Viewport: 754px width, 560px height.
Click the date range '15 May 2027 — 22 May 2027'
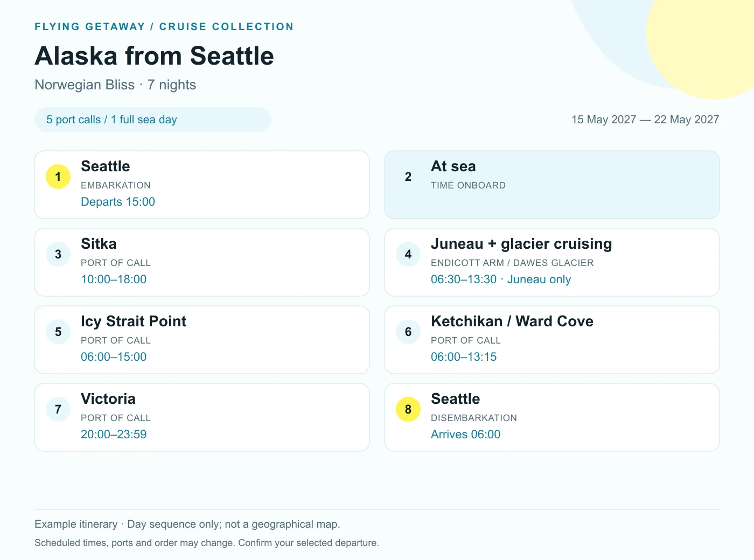tap(645, 120)
